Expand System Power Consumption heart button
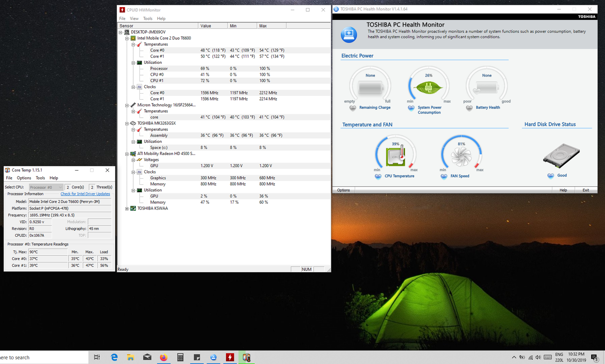 [411, 108]
